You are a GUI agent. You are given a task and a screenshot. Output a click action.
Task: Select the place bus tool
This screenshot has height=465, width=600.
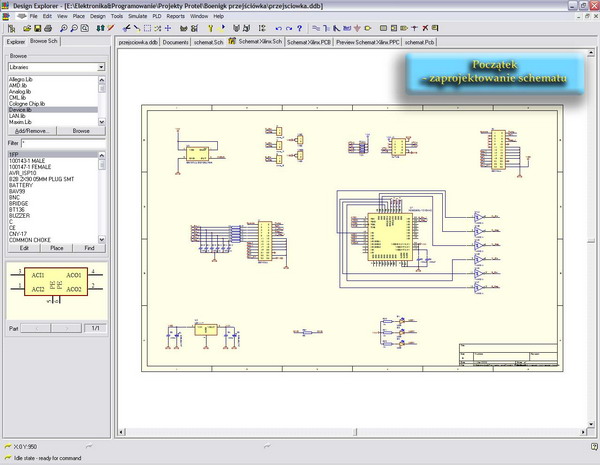point(326,28)
